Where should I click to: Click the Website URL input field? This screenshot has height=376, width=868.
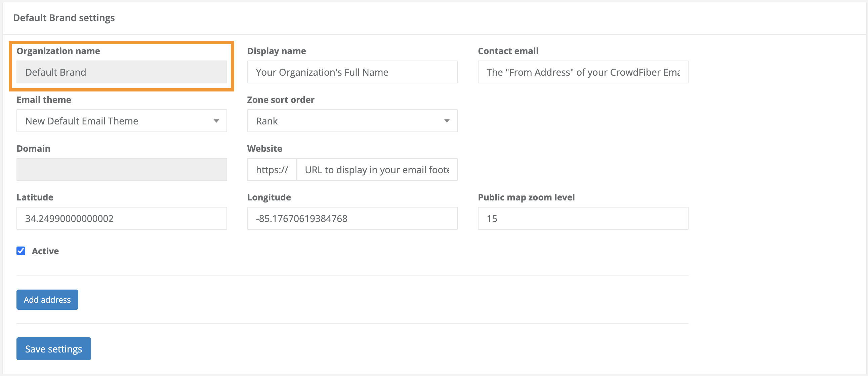(x=377, y=170)
